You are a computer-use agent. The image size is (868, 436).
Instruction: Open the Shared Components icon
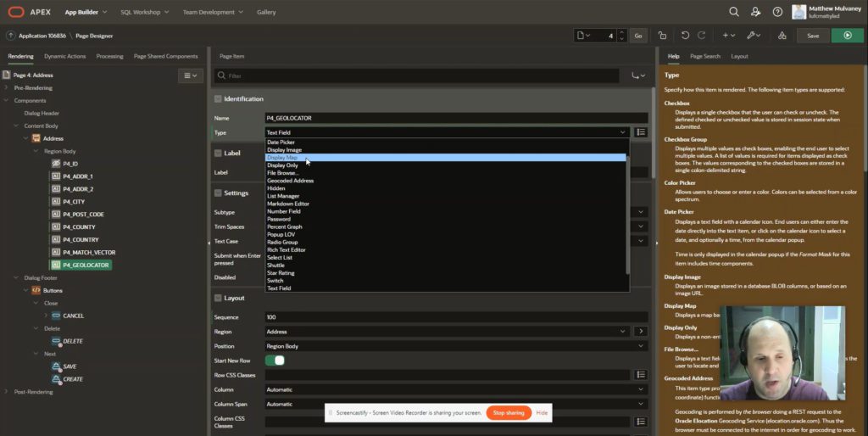[x=782, y=36]
